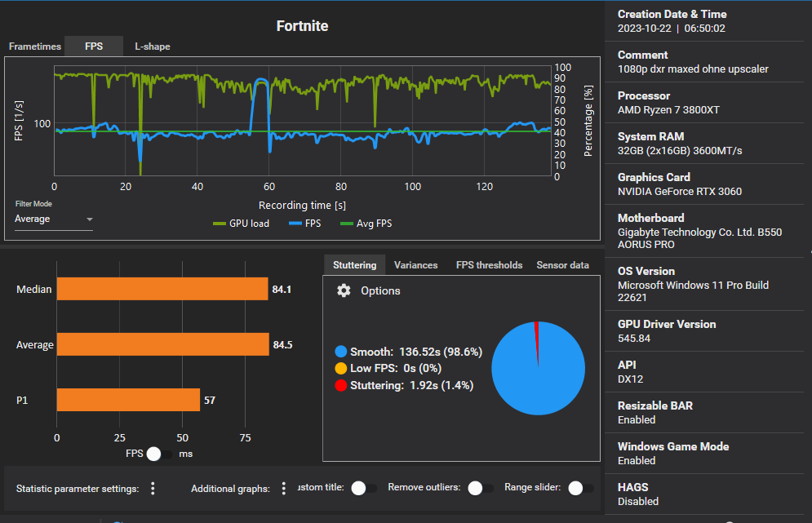Click the Windows Game Mode Enabled value
812x523 pixels.
[x=637, y=460]
